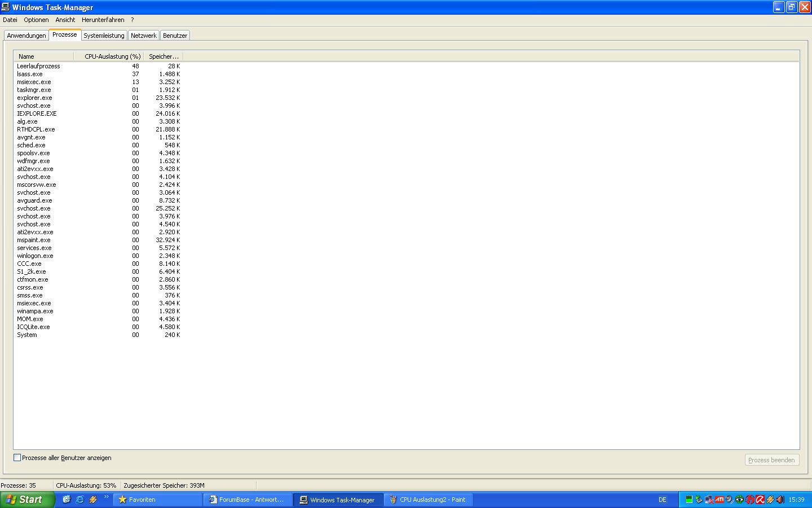Image resolution: width=812 pixels, height=508 pixels.
Task: Click the DE language indicator
Action: [663, 500]
